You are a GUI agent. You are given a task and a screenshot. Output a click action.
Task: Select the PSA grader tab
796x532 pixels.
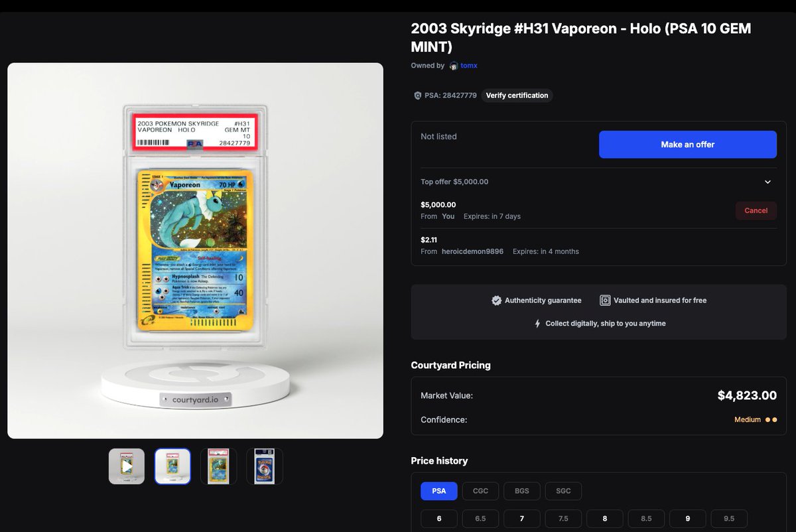(438, 491)
